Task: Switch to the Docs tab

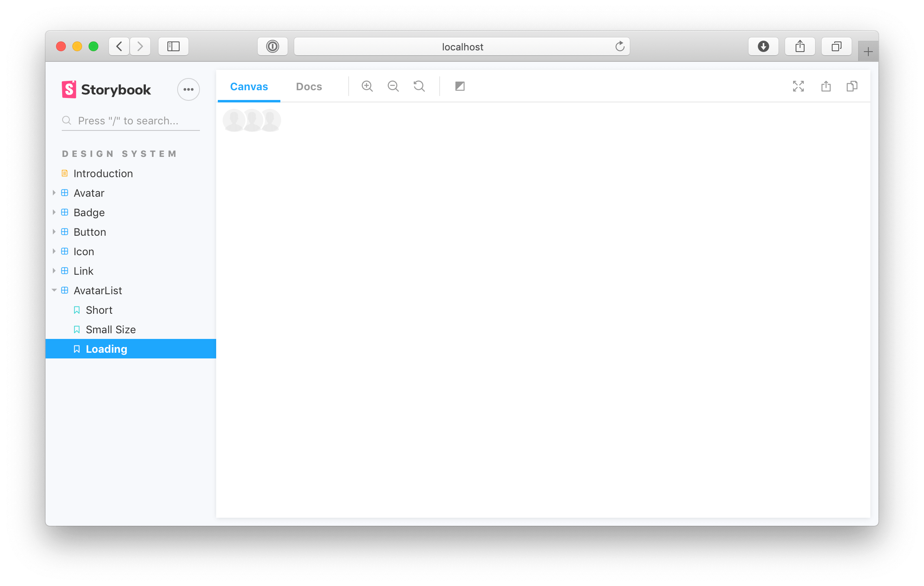Action: pyautogui.click(x=308, y=86)
